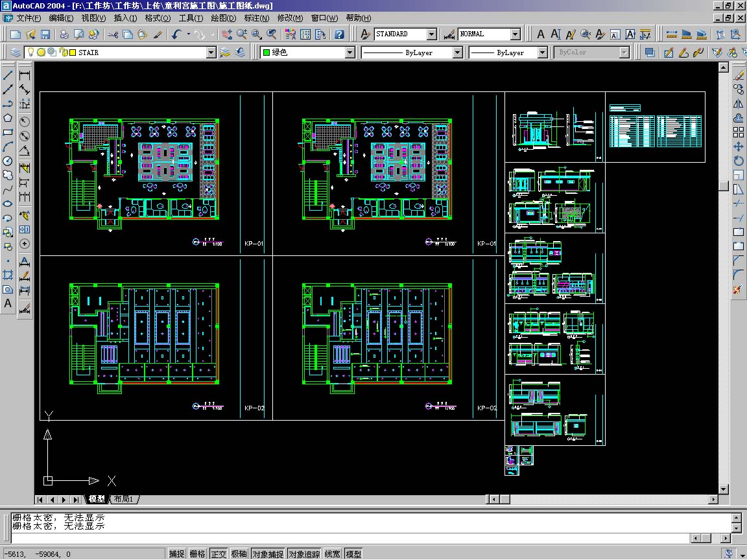The height and width of the screenshot is (560, 747).
Task: Click the 线宽 lineweight status button
Action: (x=333, y=554)
